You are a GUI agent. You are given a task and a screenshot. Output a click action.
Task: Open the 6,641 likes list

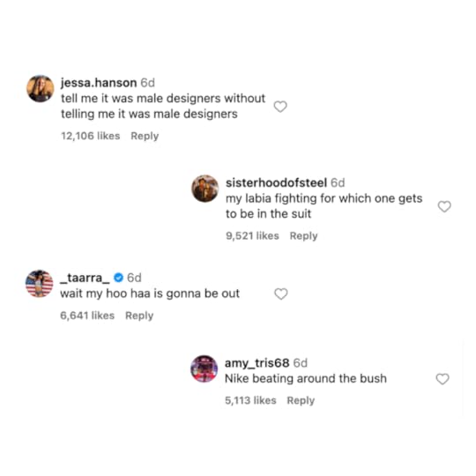coord(87,316)
